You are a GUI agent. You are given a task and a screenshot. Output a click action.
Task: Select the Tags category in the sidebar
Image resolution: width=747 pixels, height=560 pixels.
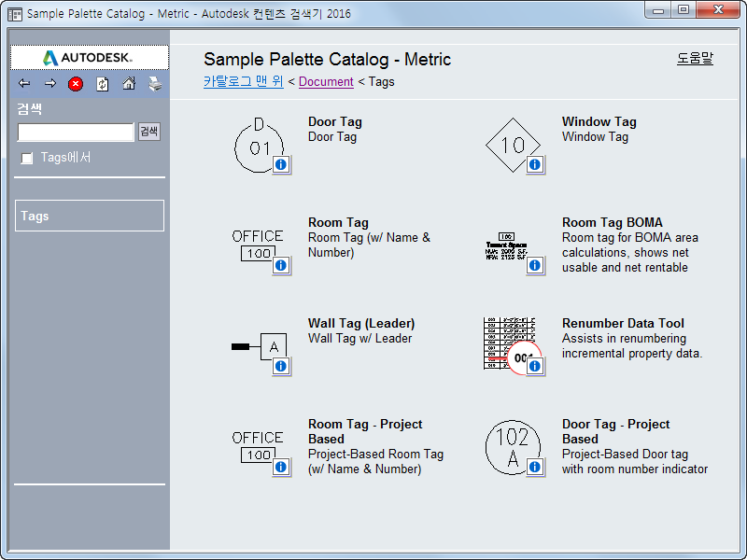point(90,216)
